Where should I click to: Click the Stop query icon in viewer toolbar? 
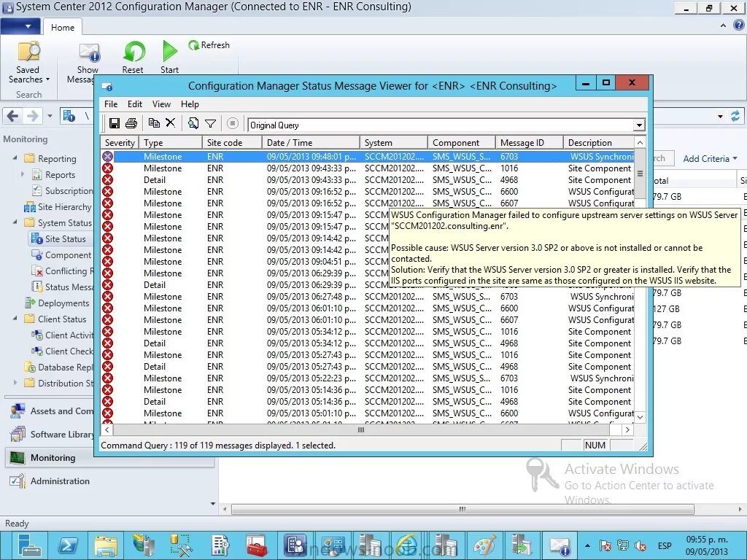233,123
